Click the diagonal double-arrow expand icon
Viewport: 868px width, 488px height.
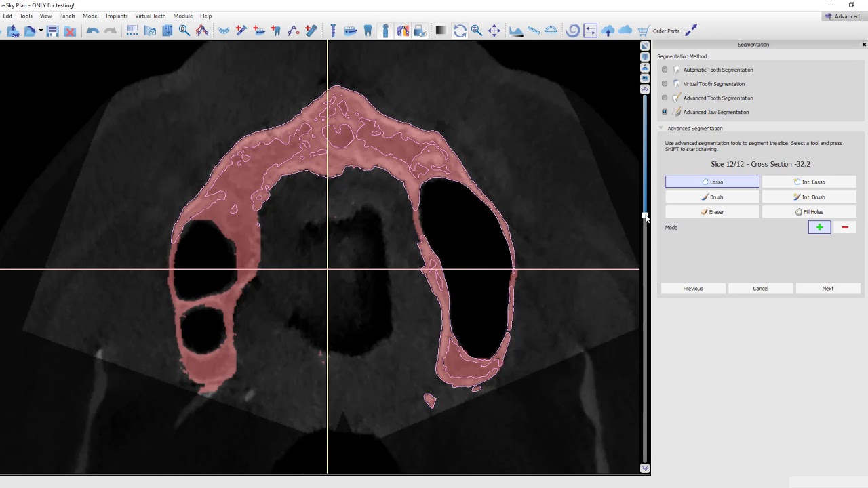pos(691,30)
